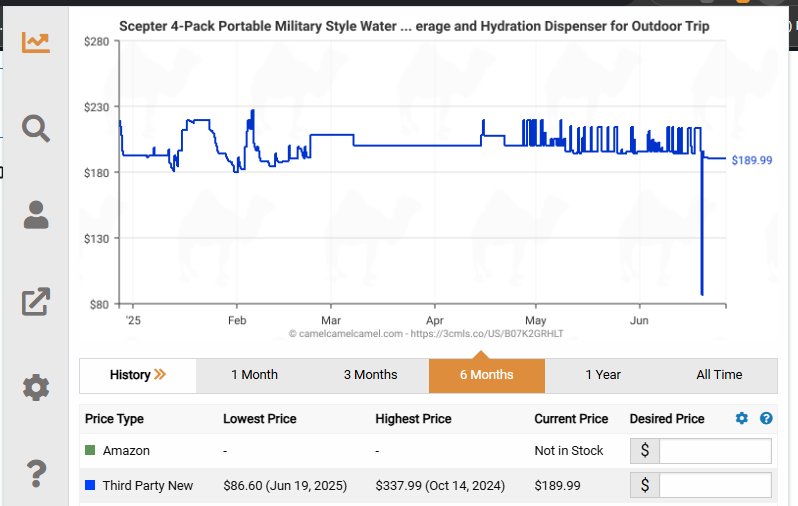Viewport: 798px width, 506px height.
Task: Click the Amazon desired price input field
Action: click(x=715, y=451)
